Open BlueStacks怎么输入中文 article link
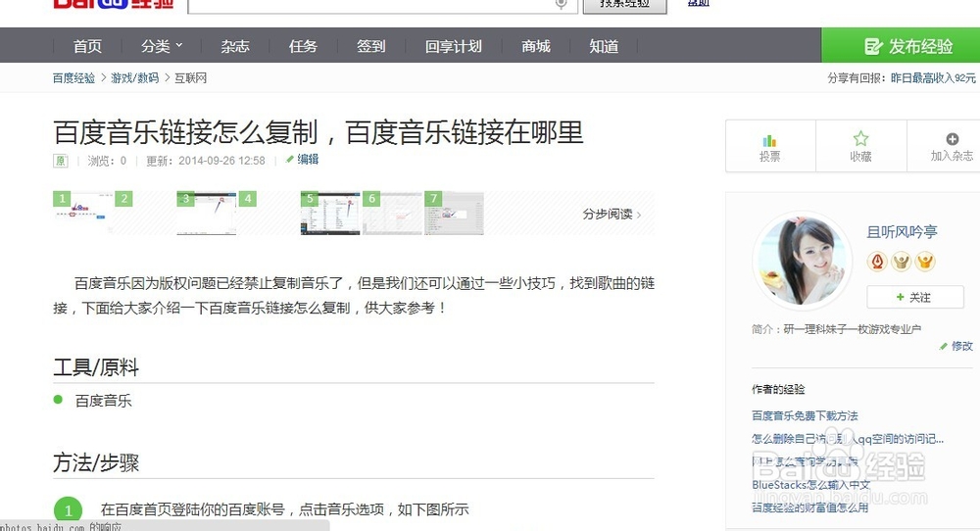The height and width of the screenshot is (531, 980). [x=810, y=485]
